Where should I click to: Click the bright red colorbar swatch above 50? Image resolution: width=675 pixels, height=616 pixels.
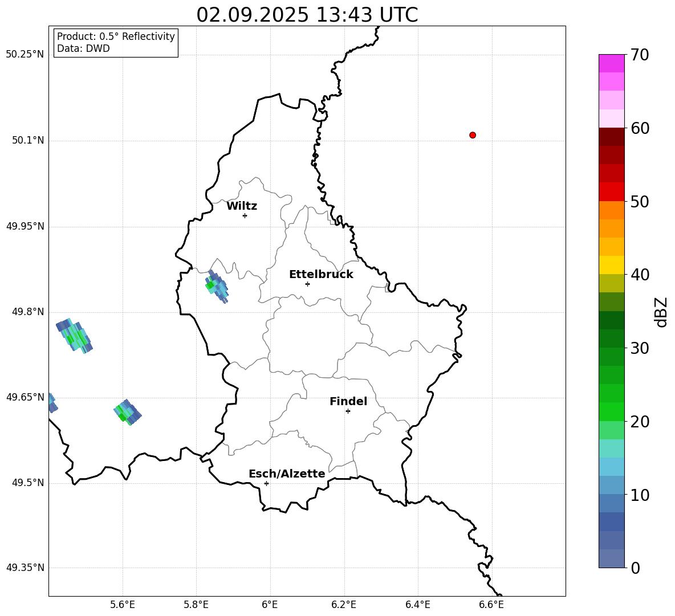click(611, 192)
